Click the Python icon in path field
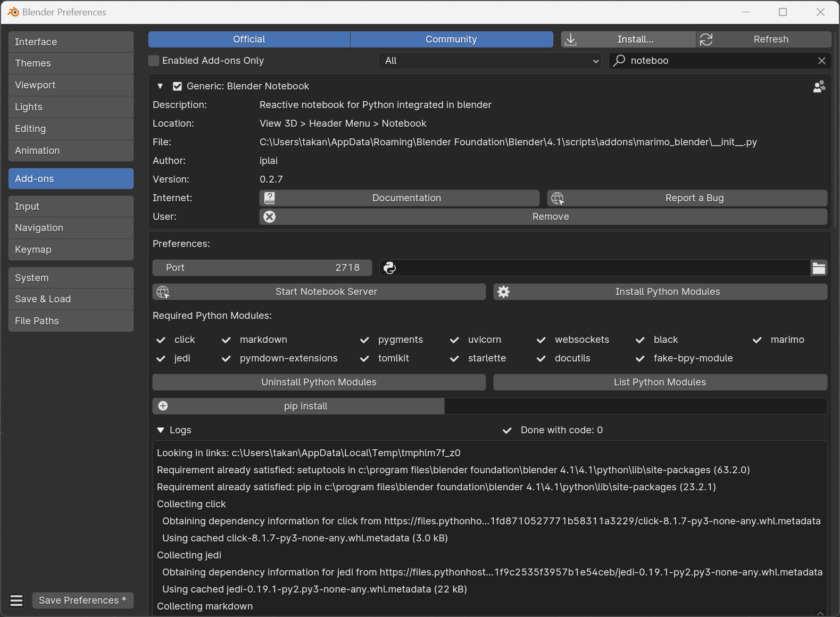Screen dimensions: 840x617 [x=389, y=268]
